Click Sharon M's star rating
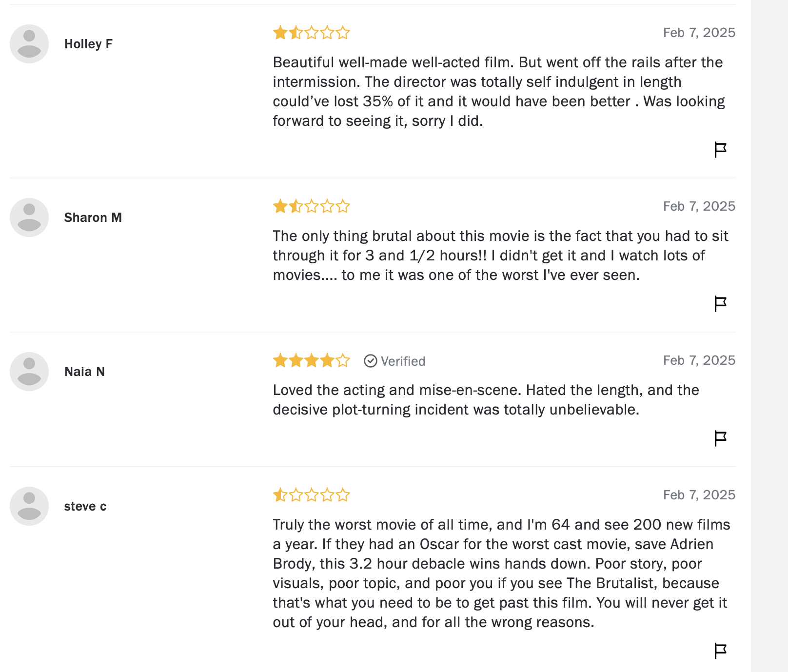The width and height of the screenshot is (788, 672). (312, 206)
